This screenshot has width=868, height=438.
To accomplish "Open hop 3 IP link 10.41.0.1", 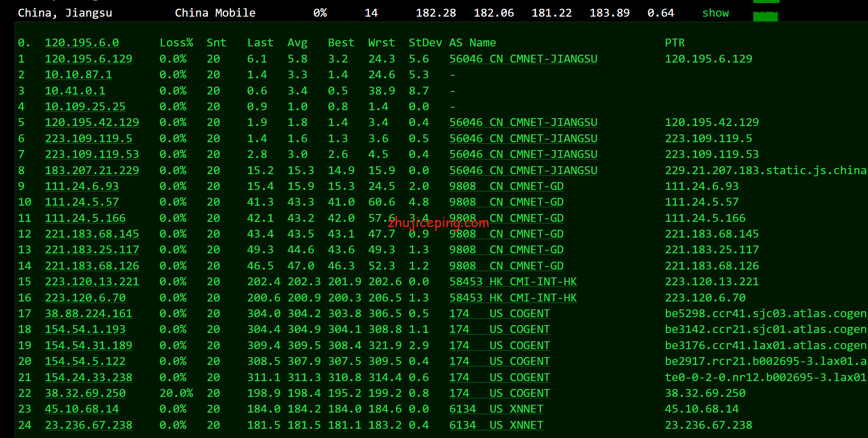I will 75,91.
